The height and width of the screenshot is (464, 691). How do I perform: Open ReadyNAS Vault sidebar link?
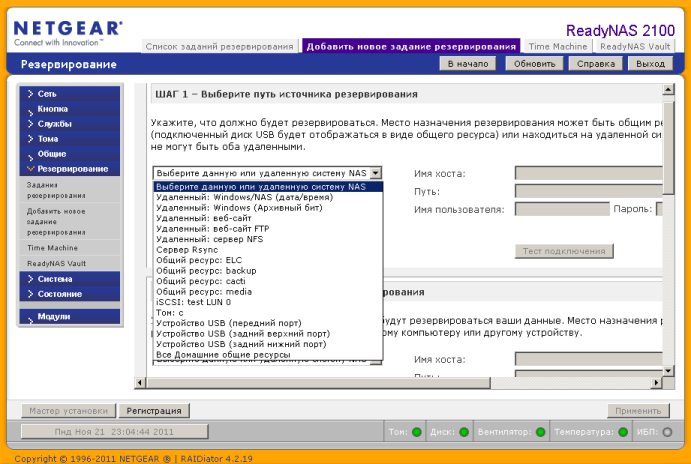[56, 264]
